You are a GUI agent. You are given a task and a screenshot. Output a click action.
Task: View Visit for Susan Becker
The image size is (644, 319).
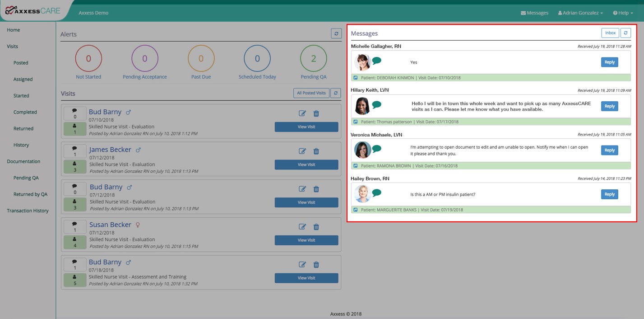306,240
